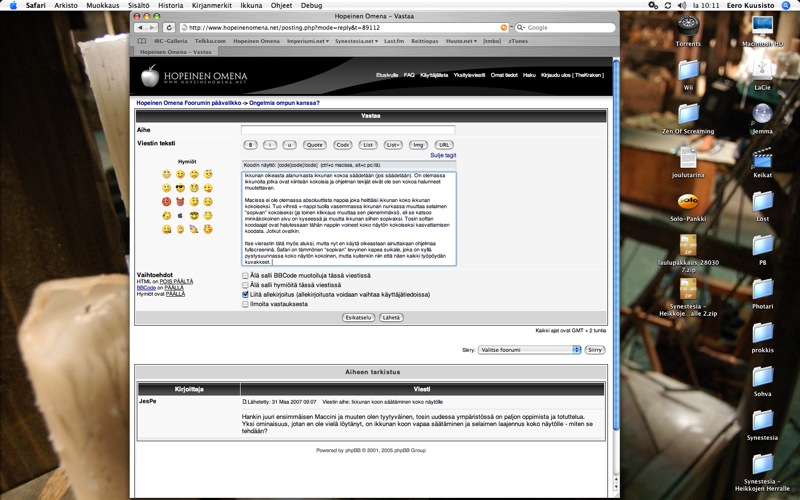Select the PB folder on desktop
This screenshot has height=500, width=800.
point(762,245)
